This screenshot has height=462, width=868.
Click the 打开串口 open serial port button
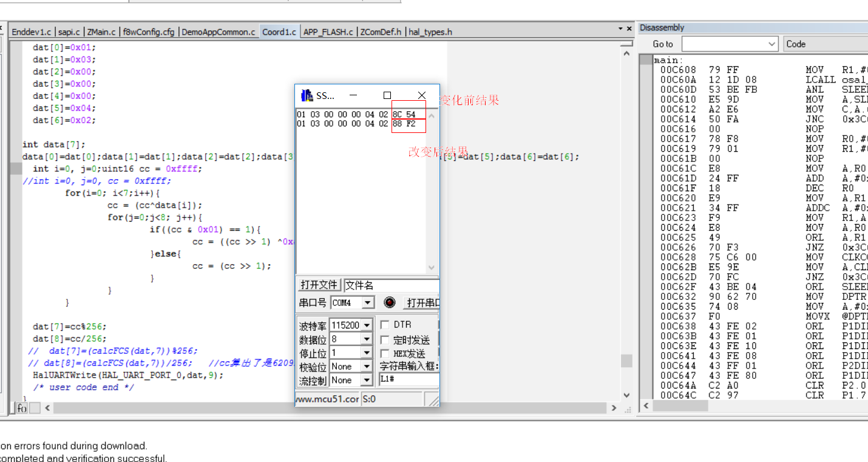coord(421,302)
